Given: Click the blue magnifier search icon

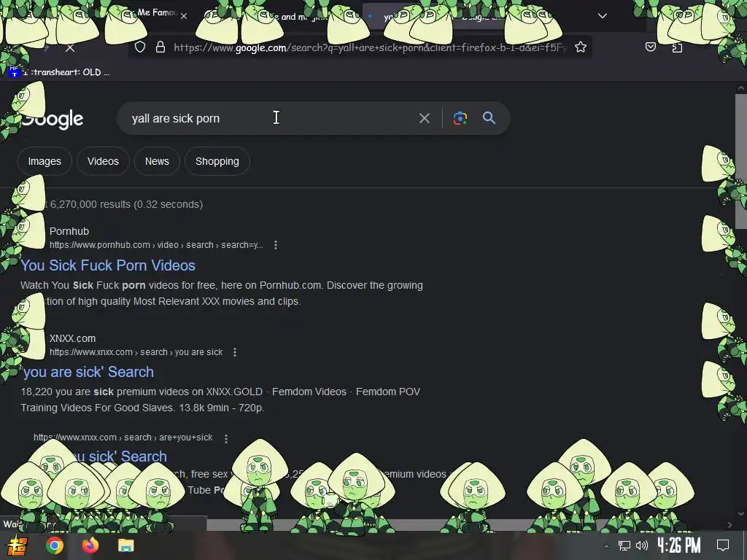Looking at the screenshot, I should click(489, 117).
